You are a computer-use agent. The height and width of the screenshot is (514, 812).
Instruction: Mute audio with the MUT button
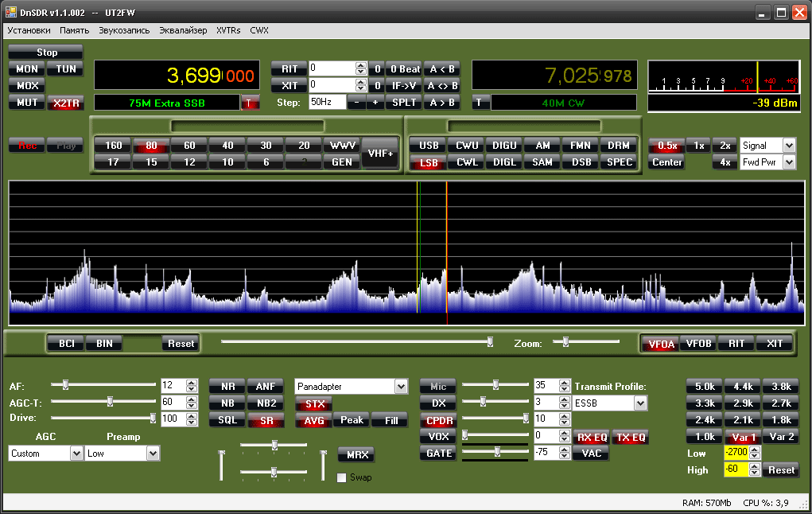point(28,103)
